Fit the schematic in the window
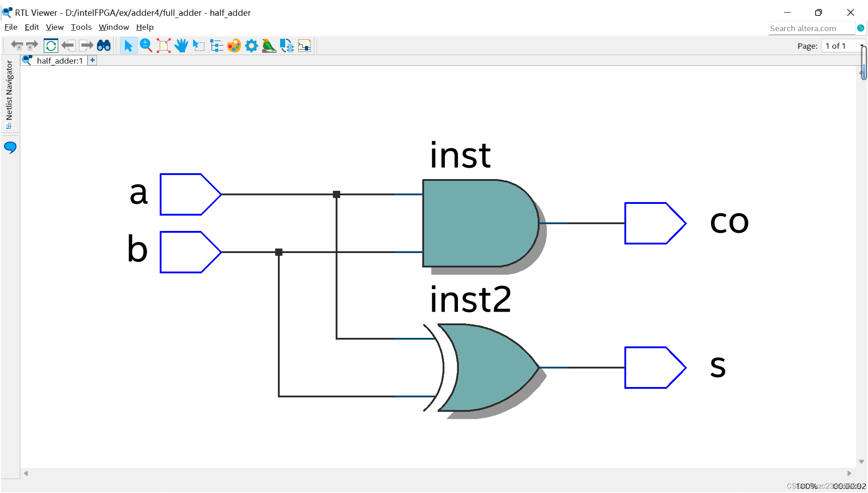 coord(164,46)
